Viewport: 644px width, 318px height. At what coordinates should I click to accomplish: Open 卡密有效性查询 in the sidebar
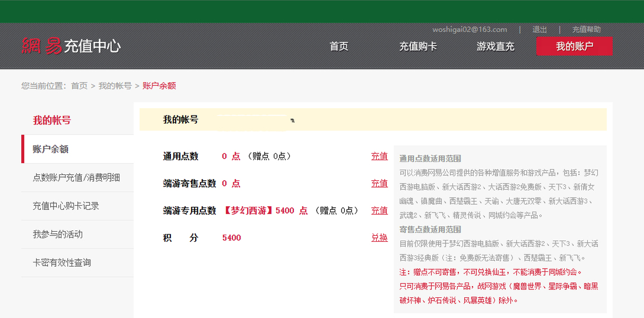[77, 263]
